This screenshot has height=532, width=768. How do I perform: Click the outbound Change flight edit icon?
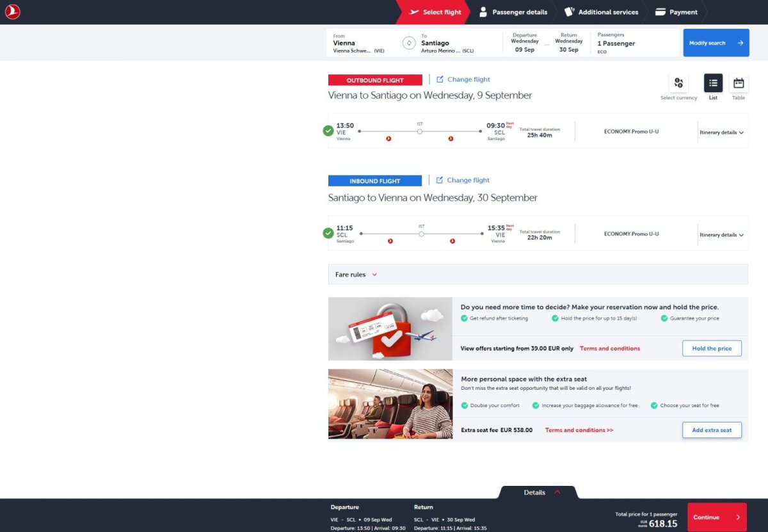pos(440,79)
